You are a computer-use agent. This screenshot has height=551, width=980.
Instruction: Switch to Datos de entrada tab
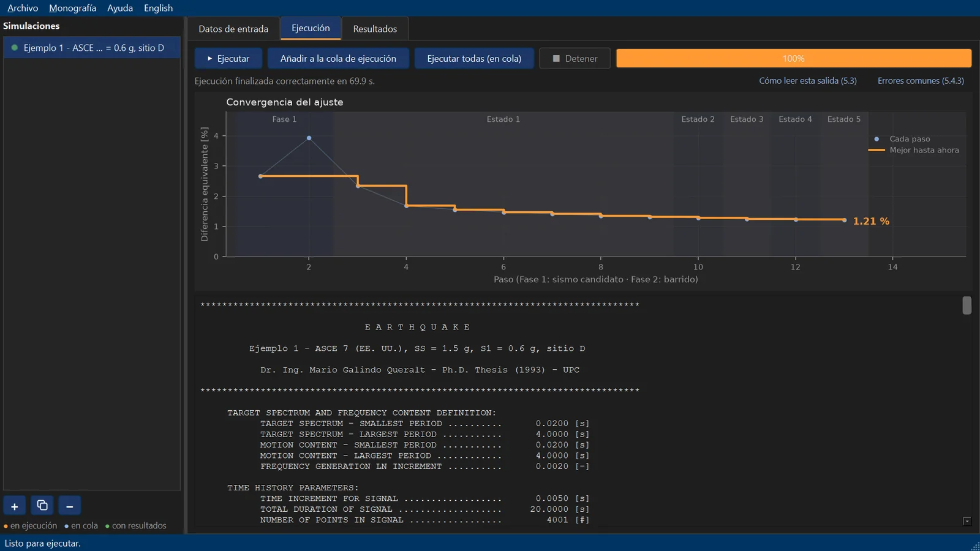pos(233,29)
